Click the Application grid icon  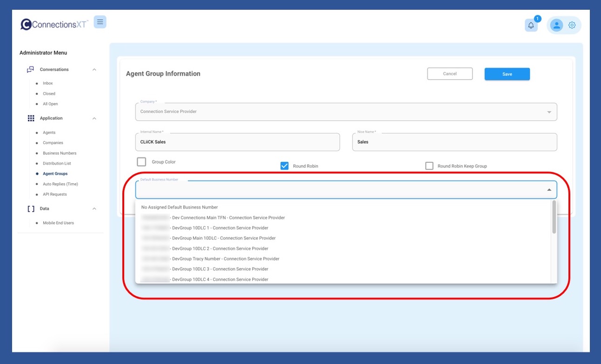pos(31,119)
